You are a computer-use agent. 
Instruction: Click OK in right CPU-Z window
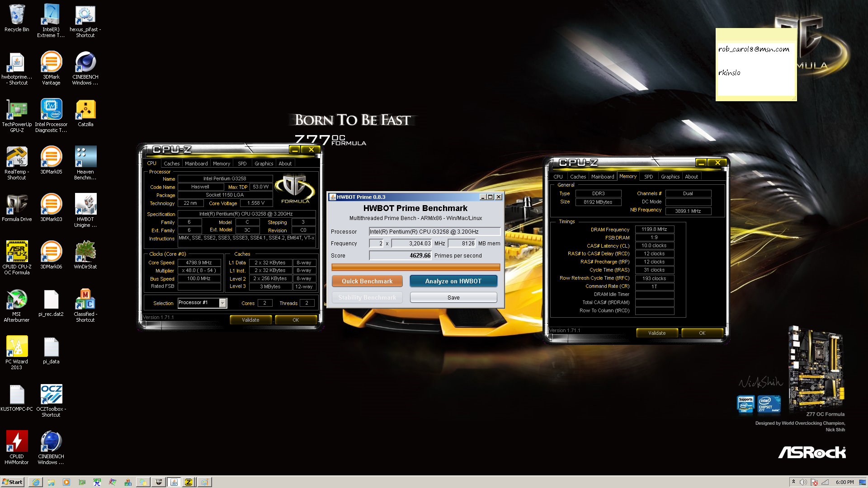pos(702,333)
